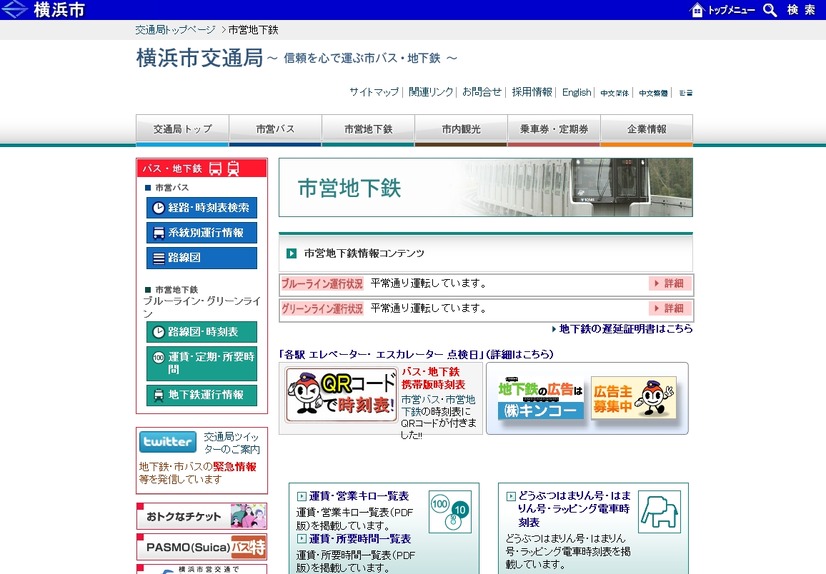Image resolution: width=826 pixels, height=574 pixels.
Task: Open the サイトマップ link
Action: (x=374, y=92)
